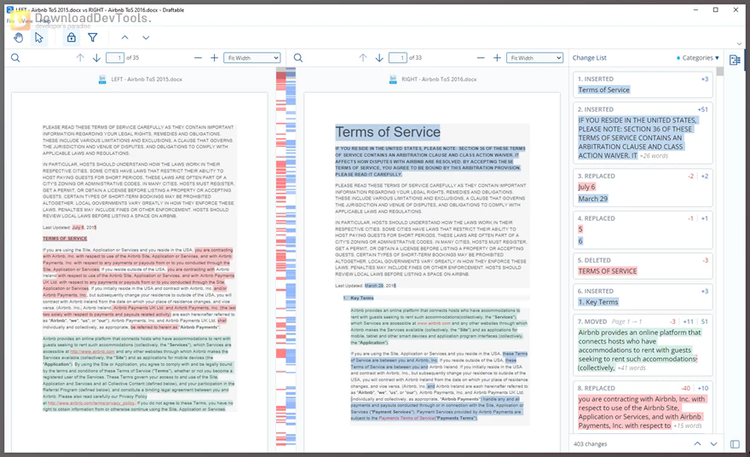Open the right pane Fit Width dropdown
This screenshot has height=457, width=750.
(535, 58)
